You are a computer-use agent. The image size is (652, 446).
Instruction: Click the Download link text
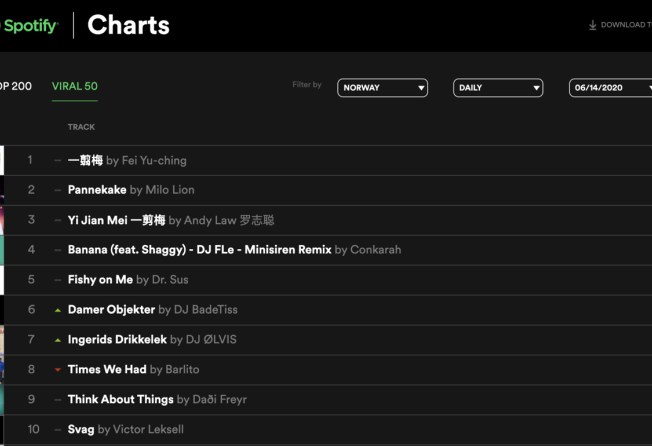click(625, 25)
